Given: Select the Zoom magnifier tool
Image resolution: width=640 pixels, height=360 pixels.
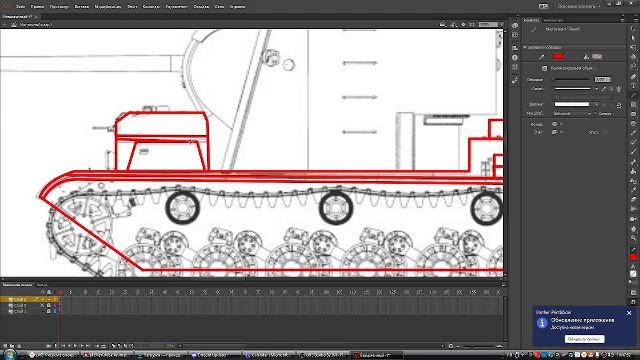Looking at the screenshot, I should click(x=633, y=238).
